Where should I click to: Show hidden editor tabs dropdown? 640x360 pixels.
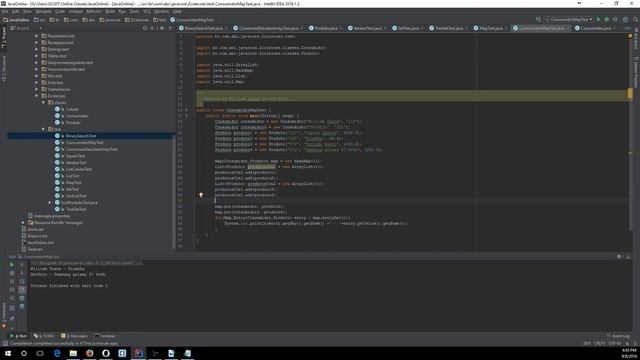[x=627, y=28]
